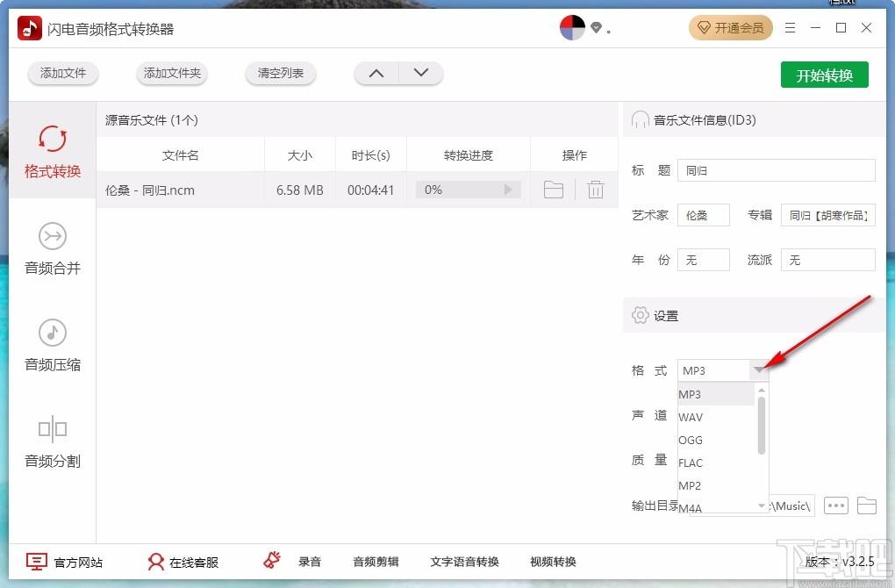The image size is (895, 588).
Task: Click the 文件名 column header
Action: (181, 155)
